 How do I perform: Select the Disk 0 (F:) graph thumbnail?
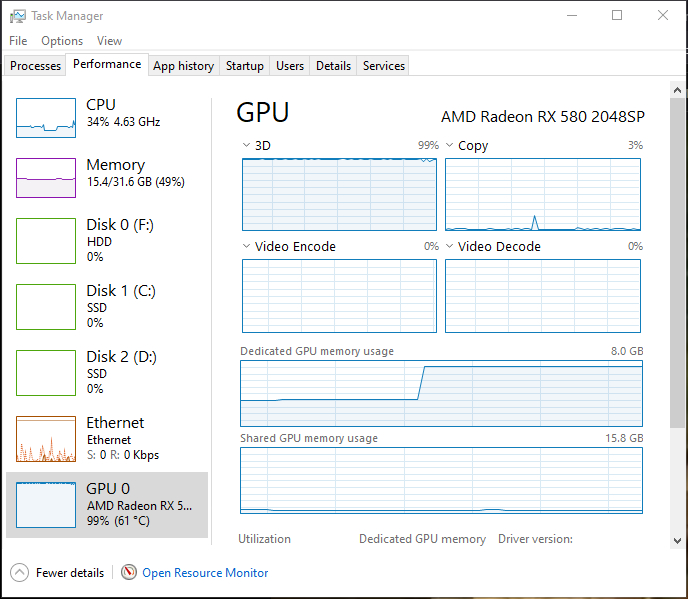(46, 241)
